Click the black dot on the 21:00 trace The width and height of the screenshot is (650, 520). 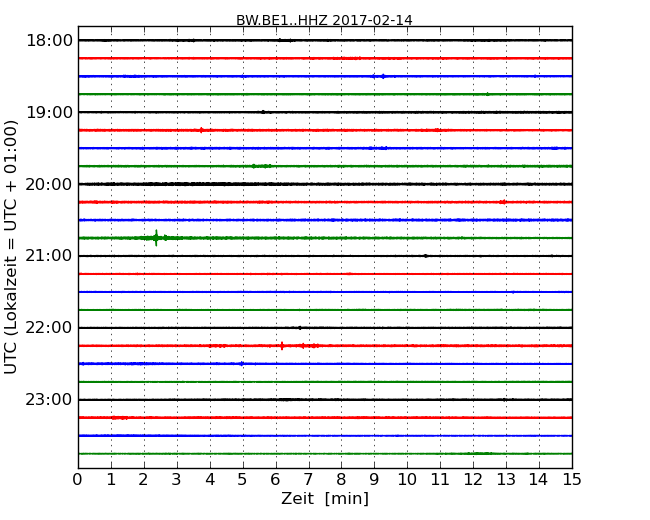[426, 256]
